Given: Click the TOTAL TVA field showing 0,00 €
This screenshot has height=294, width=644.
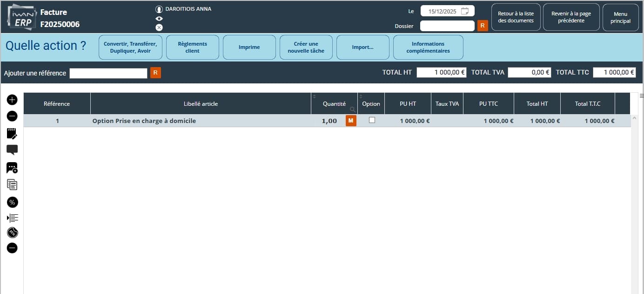Looking at the screenshot, I should [x=530, y=72].
